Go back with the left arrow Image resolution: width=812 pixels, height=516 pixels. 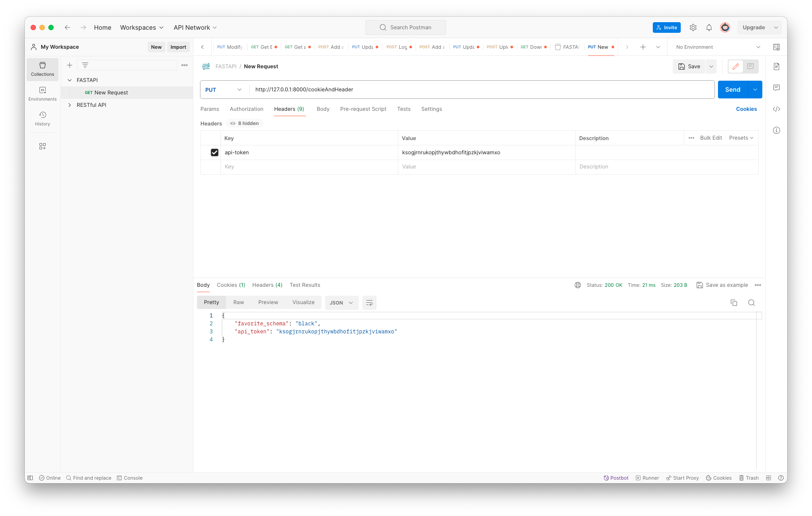point(67,27)
